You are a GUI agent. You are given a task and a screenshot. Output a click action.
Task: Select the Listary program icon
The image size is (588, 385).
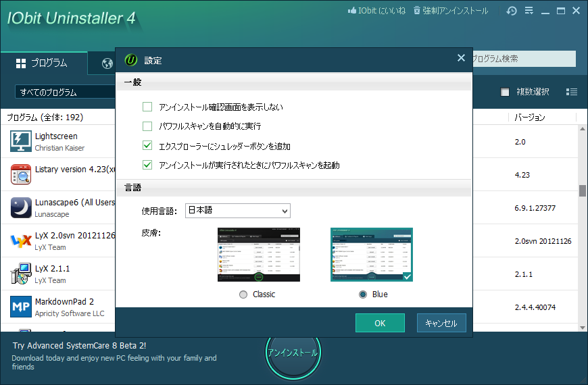[x=21, y=174]
